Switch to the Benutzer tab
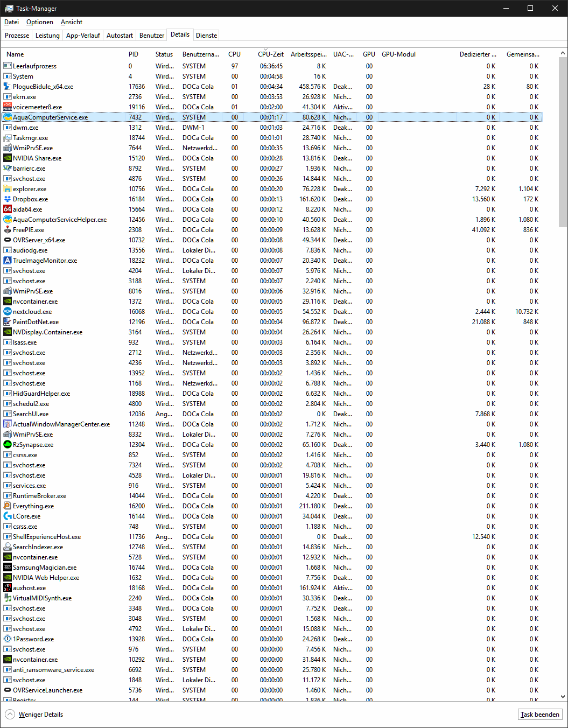 pyautogui.click(x=152, y=36)
